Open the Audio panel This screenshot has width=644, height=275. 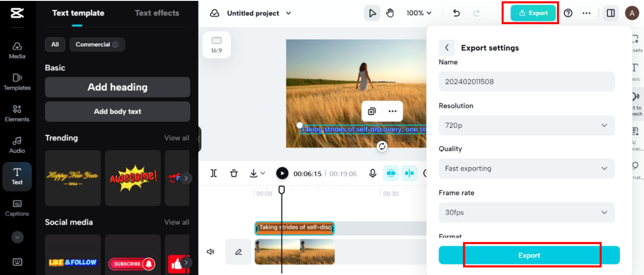pyautogui.click(x=17, y=145)
